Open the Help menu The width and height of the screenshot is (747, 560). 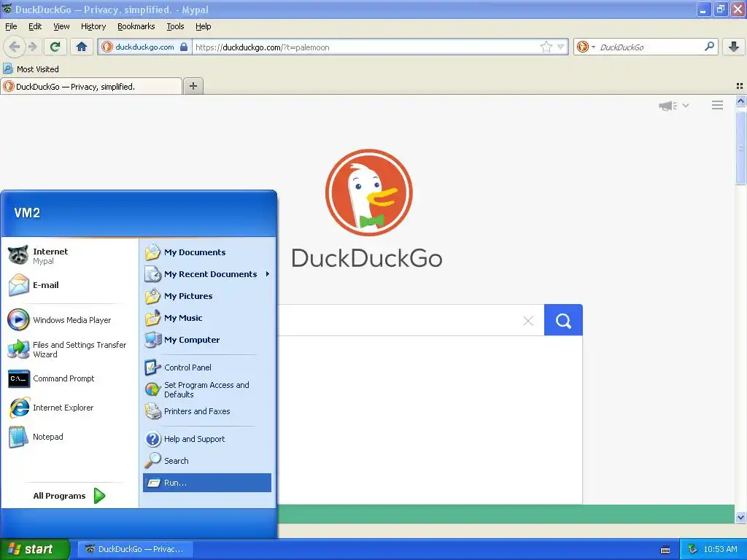[203, 26]
